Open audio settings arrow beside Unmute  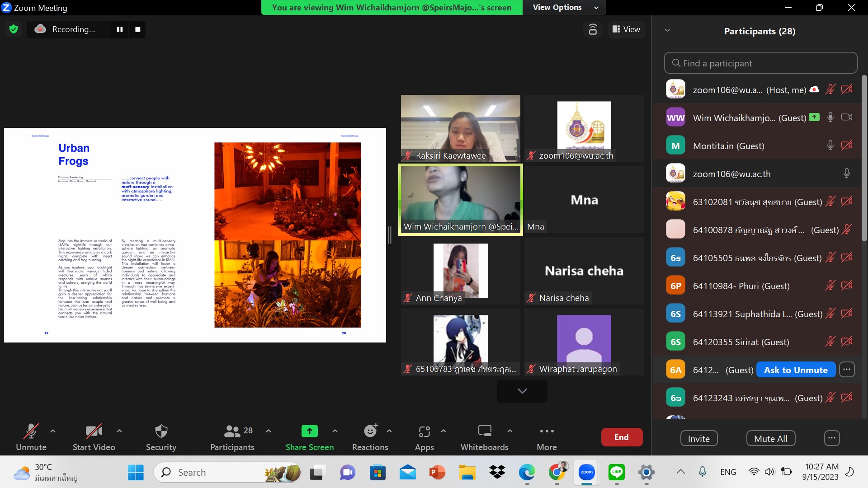click(53, 431)
